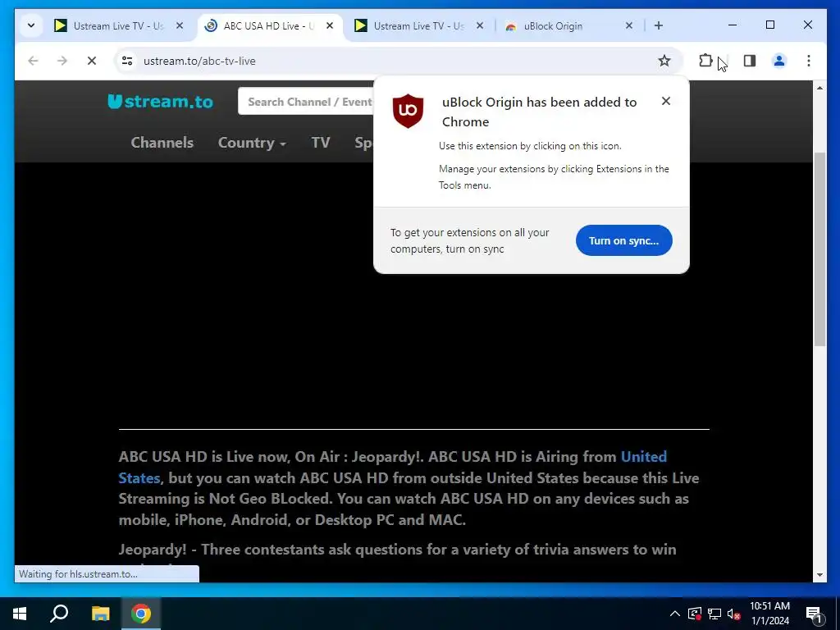Go back to the previous page

click(33, 61)
